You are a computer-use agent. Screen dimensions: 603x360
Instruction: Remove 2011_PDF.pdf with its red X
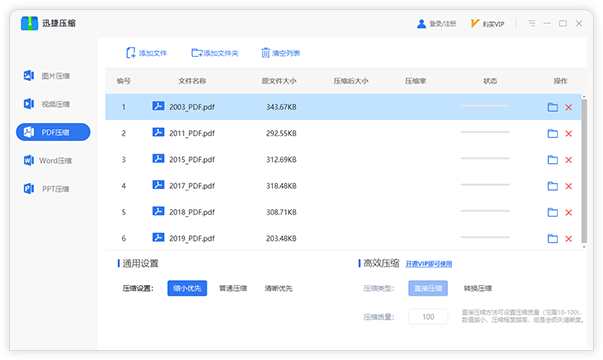569,133
